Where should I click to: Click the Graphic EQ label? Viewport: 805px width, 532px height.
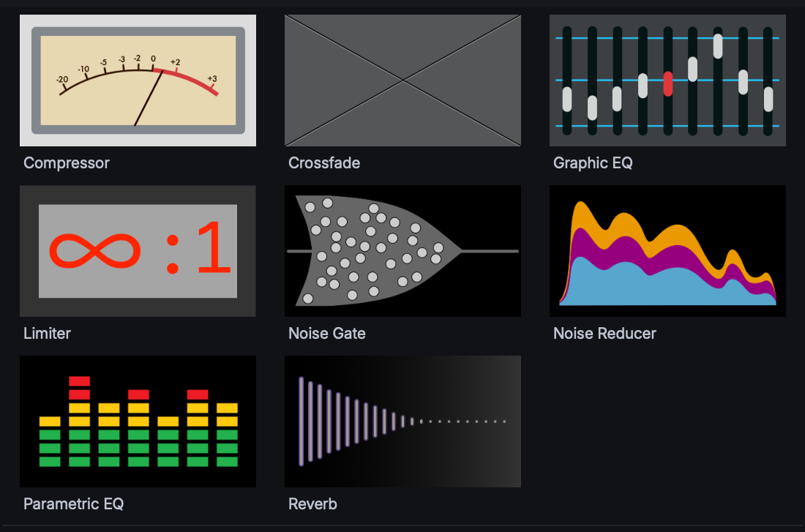593,163
